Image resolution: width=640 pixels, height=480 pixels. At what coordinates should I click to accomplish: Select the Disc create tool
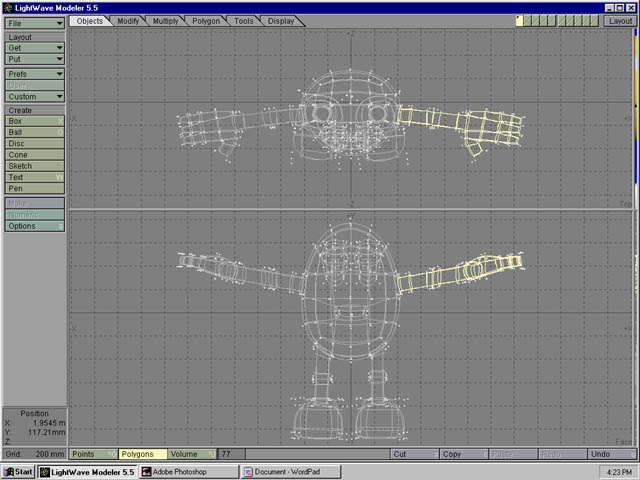pos(35,144)
